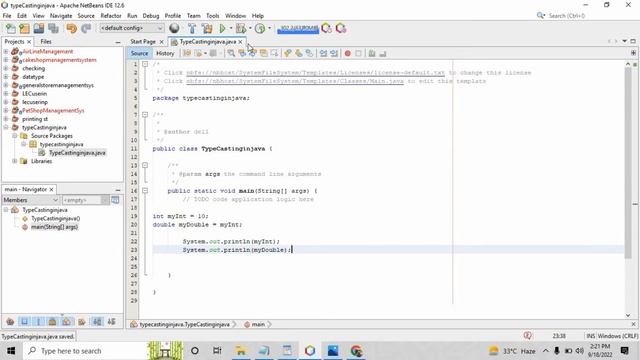Click the Shift Line Right icon
The height and width of the screenshot is (360, 640).
(x=334, y=53)
